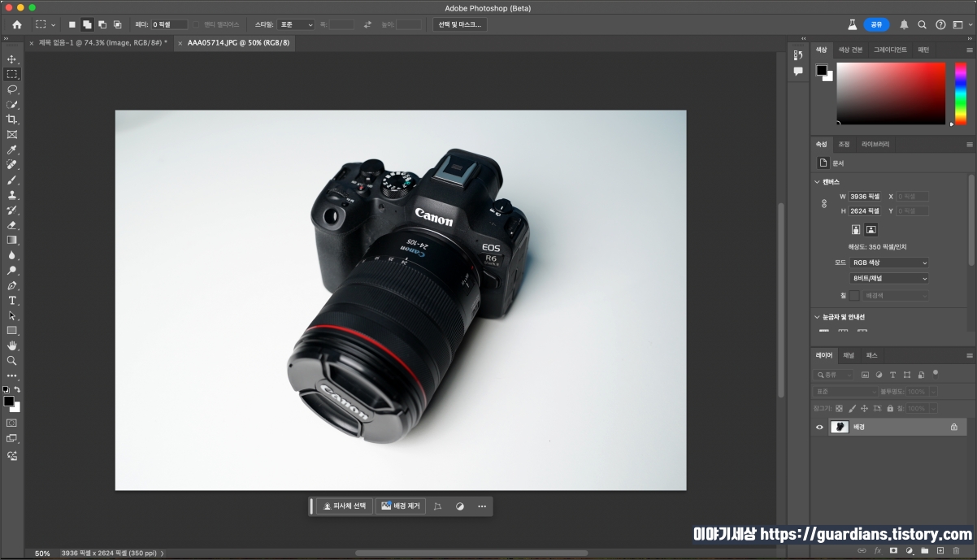Open the contextual task bar more options

482,506
